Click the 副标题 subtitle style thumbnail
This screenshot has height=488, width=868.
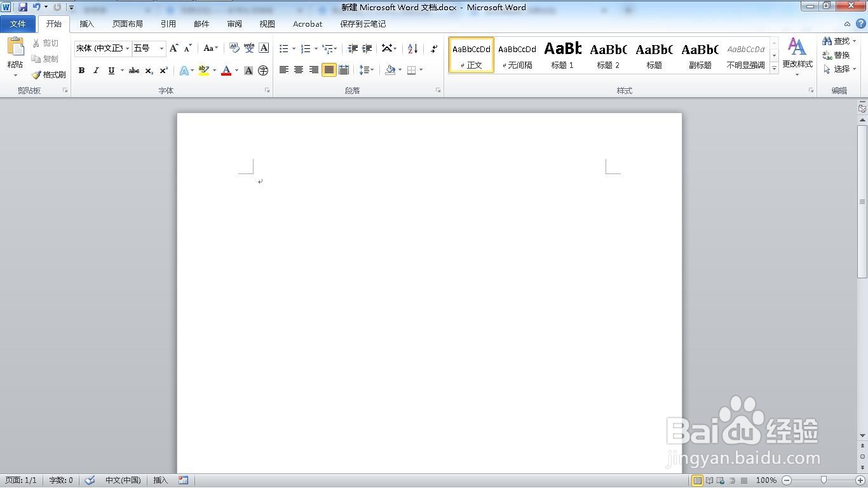pos(700,55)
